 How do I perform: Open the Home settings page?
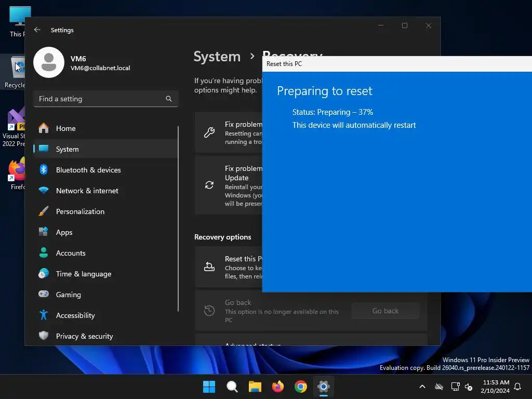tap(105, 128)
